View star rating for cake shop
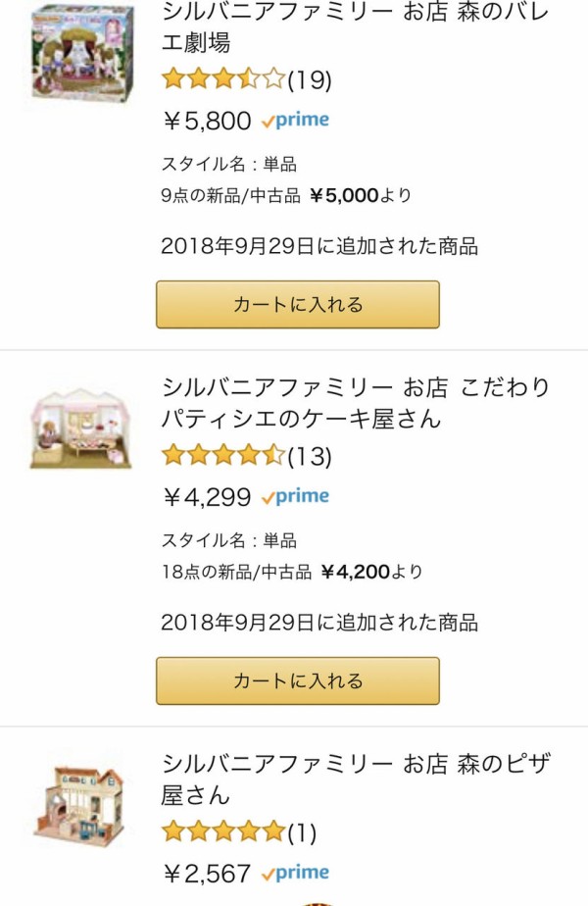This screenshot has height=906, width=588. tap(223, 455)
